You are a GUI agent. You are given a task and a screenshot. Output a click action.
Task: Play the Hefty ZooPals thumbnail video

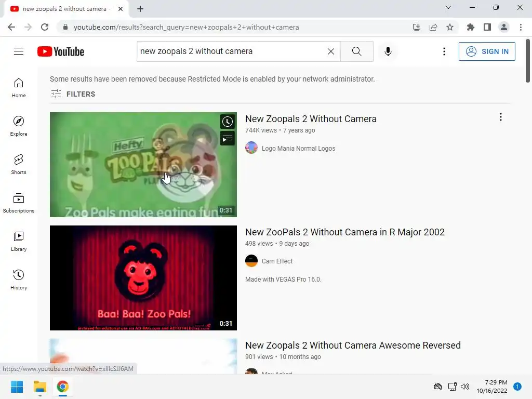(x=143, y=165)
